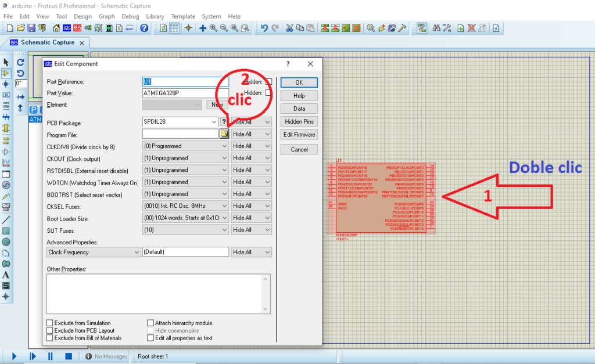The width and height of the screenshot is (595, 364).
Task: Click the Save Project toolbar icon
Action: point(31,28)
